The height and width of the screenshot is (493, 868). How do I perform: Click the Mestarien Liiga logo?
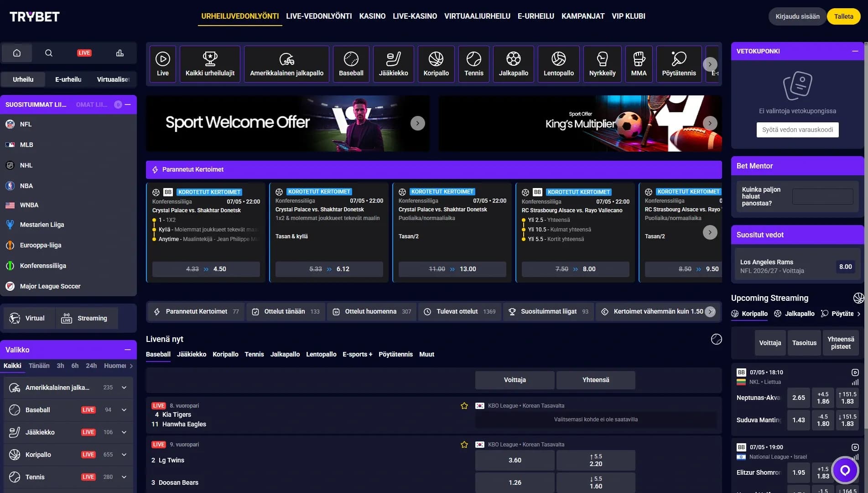(10, 225)
